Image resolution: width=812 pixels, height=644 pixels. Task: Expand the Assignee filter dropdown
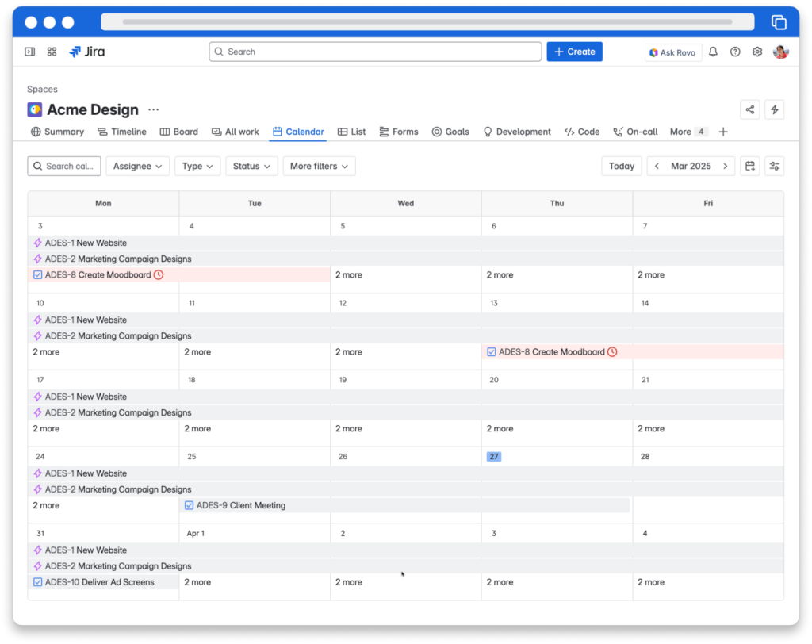click(x=138, y=167)
